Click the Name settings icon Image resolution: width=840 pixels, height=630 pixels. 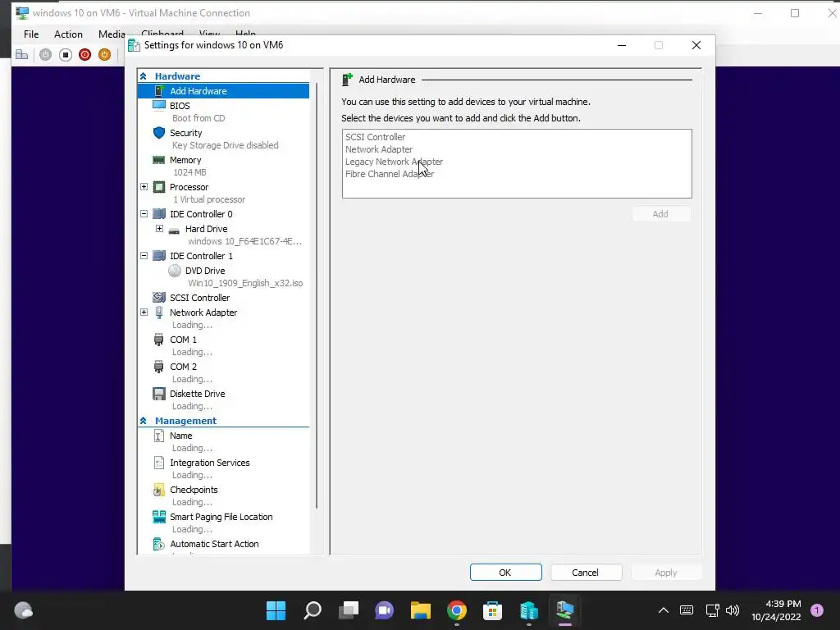tap(159, 436)
